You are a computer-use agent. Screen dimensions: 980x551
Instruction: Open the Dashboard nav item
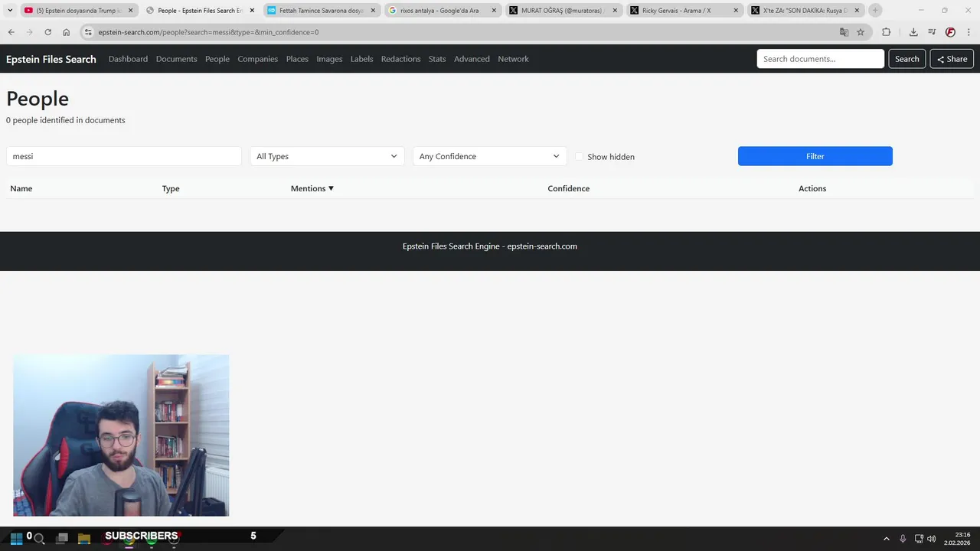pyautogui.click(x=128, y=59)
